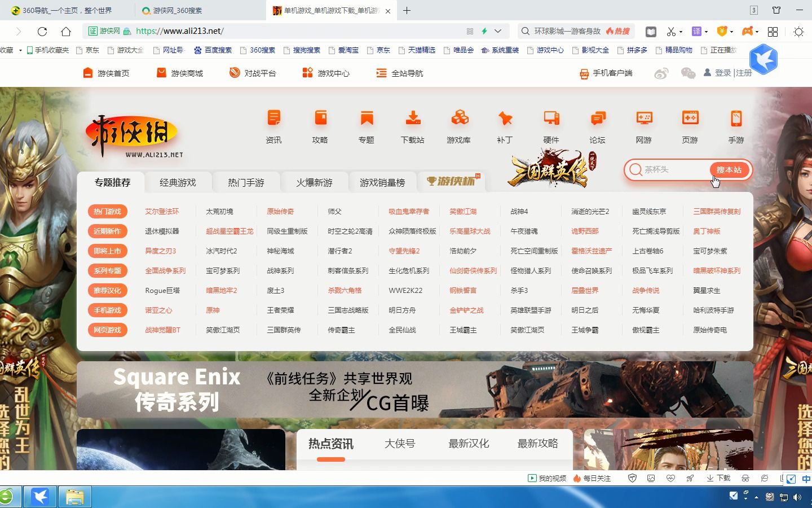Open 每日关注 in status bar
This screenshot has height=508, width=812.
(592, 478)
